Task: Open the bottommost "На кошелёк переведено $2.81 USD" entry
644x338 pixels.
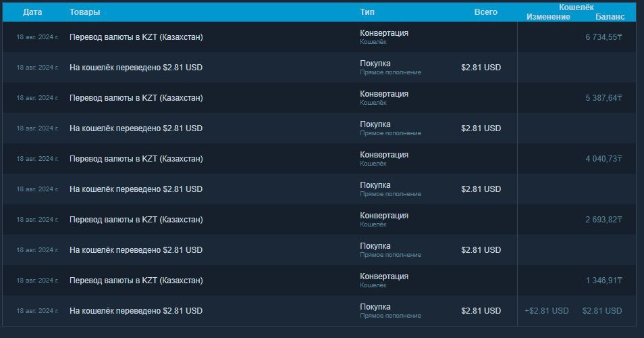Action: [x=136, y=311]
